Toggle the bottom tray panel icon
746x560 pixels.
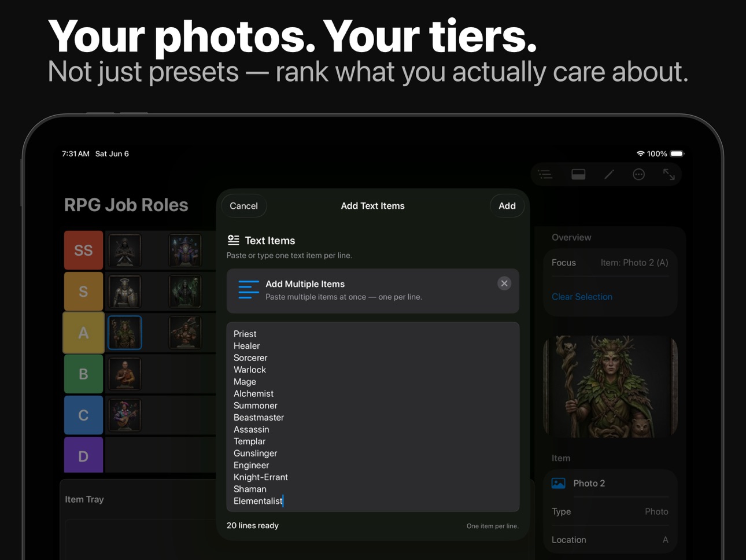click(x=578, y=174)
